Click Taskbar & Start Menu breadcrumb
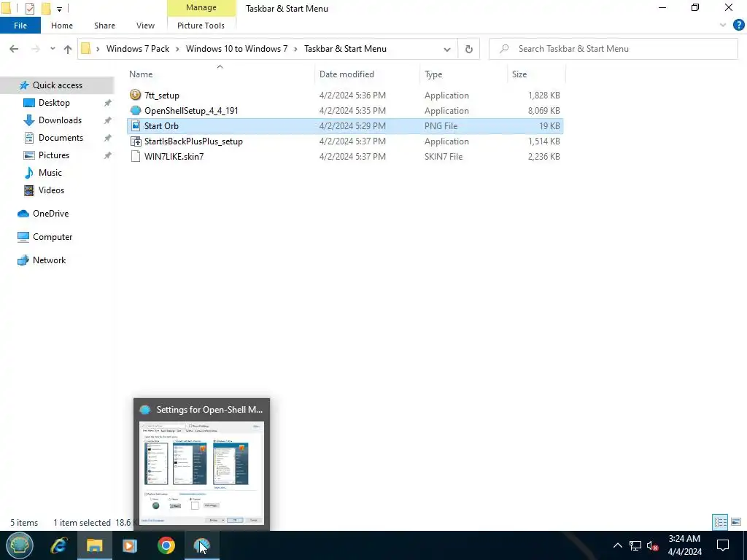Screen dimensions: 747x560 click(x=345, y=49)
